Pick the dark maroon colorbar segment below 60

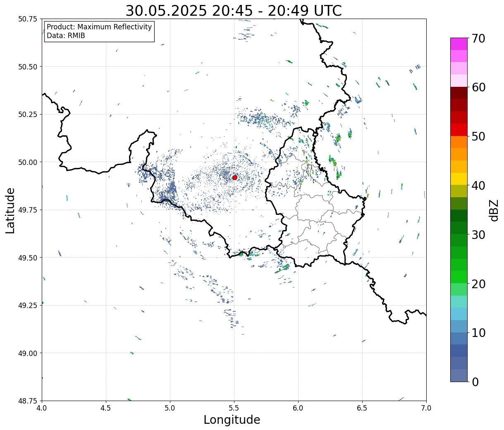459,93
